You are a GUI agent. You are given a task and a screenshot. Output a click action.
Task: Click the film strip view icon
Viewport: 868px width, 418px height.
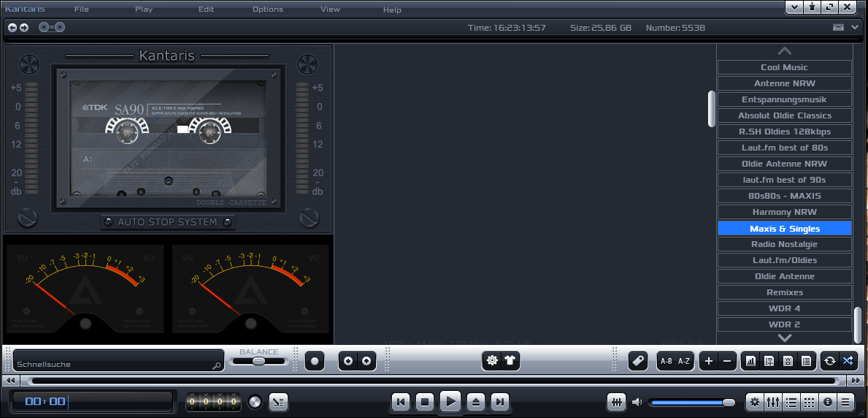[x=788, y=361]
